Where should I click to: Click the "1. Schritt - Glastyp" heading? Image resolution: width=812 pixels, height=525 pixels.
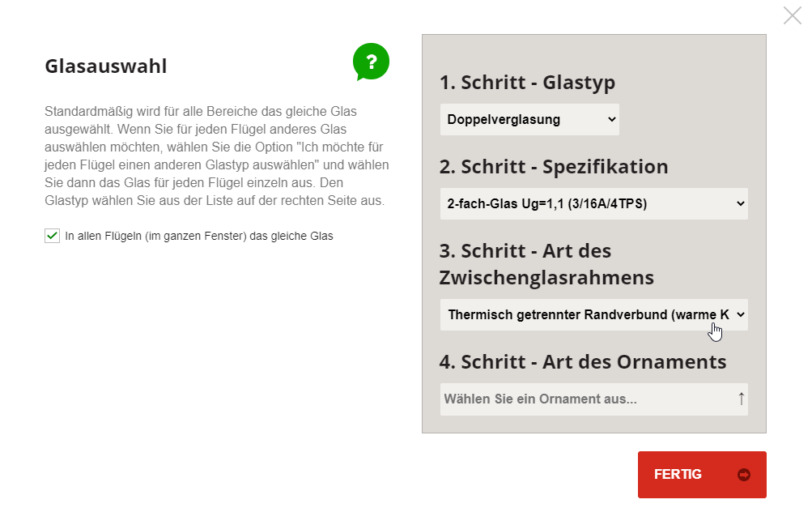point(527,82)
